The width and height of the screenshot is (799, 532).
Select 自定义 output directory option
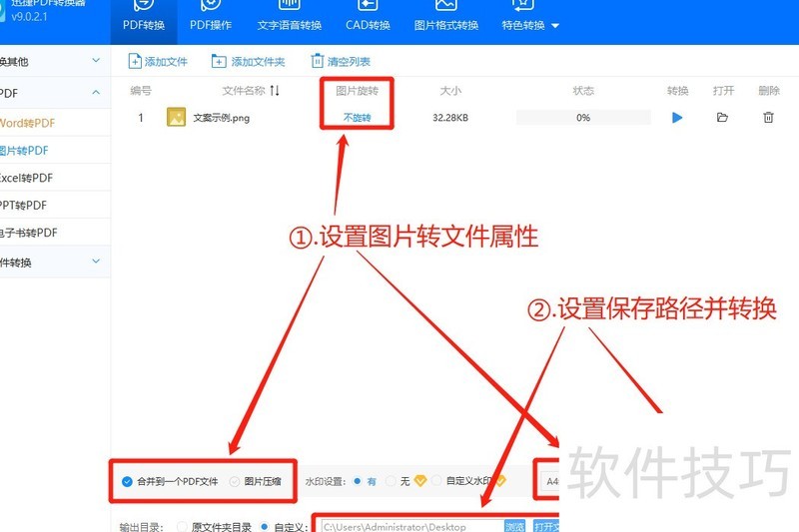(x=264, y=526)
